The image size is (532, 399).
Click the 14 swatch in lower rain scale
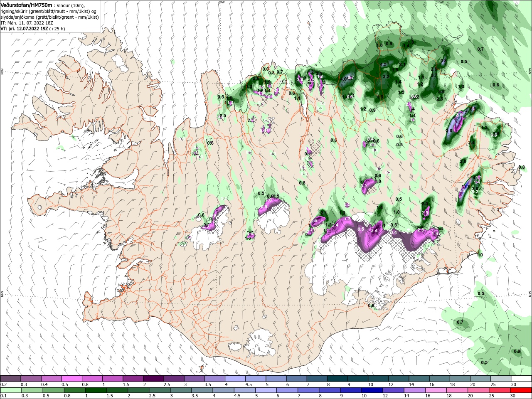coord(415,390)
